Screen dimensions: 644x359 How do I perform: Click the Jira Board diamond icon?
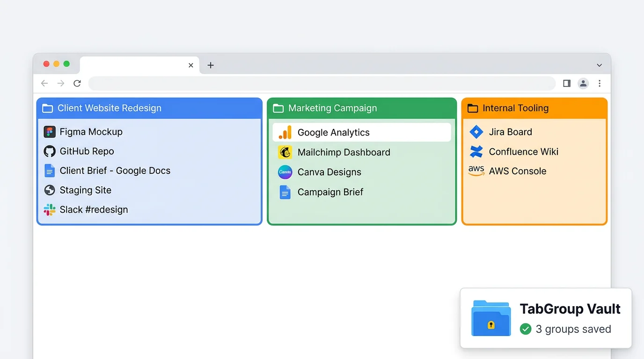(476, 132)
